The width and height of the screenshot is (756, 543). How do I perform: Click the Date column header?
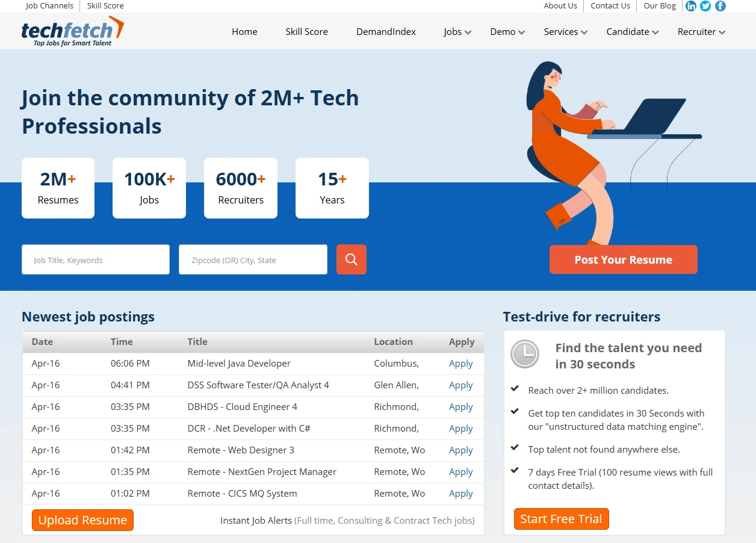[42, 342]
